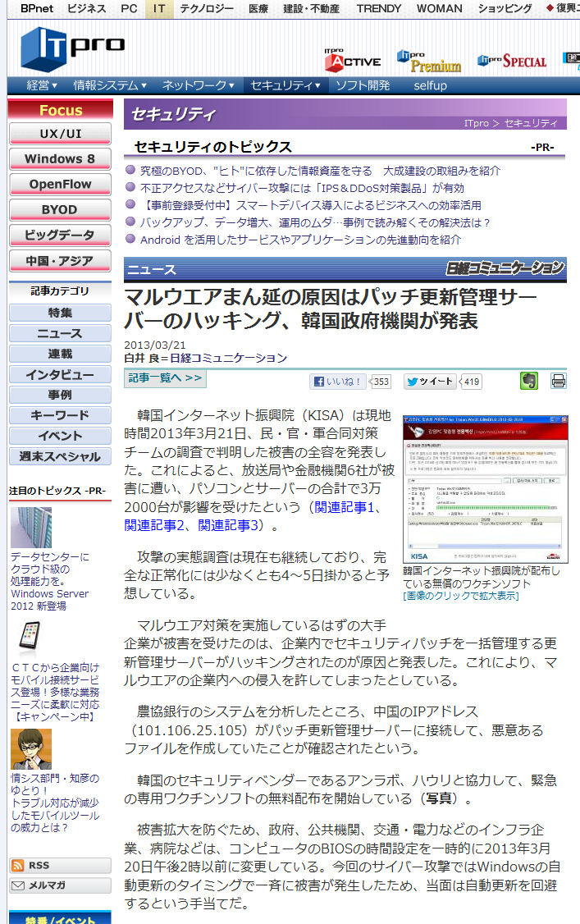Open the ITpro Active logo link

click(352, 58)
